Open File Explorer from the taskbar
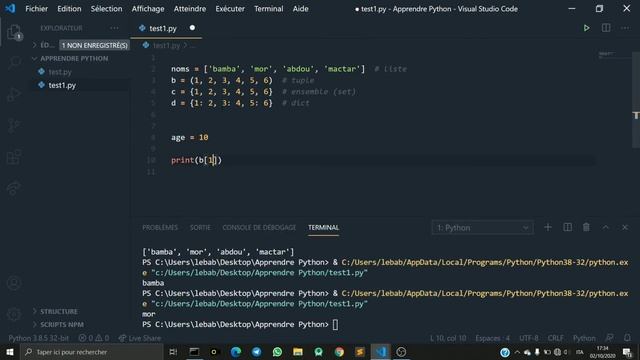 (x=298, y=351)
